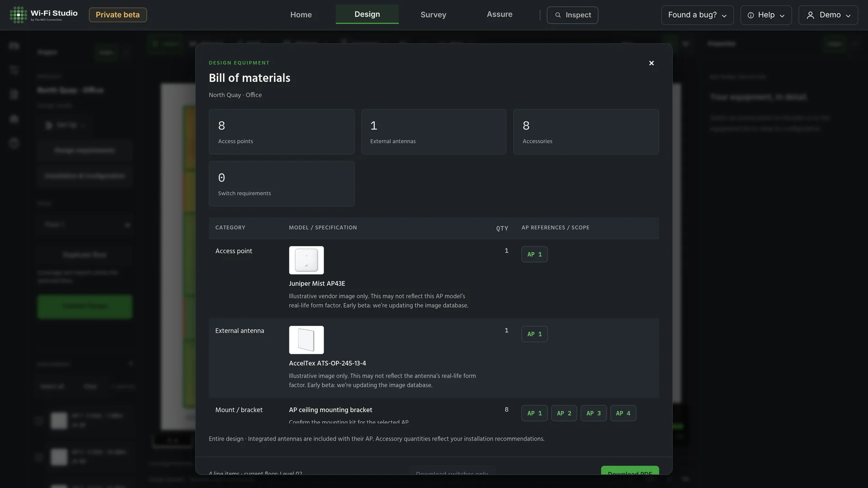Click the Wi-Fi Studio logo icon
This screenshot has width=868, height=488.
coord(19,15)
